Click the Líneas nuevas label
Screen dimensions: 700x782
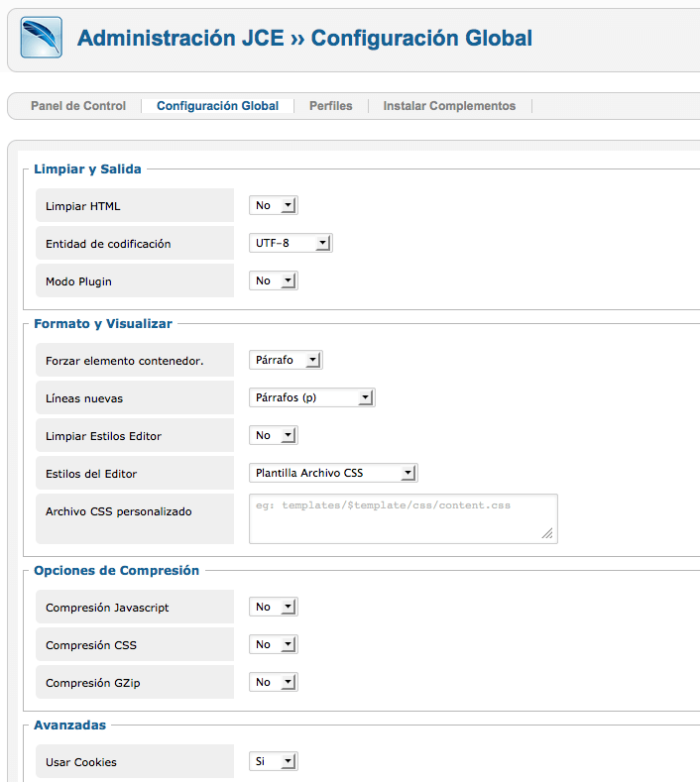point(84,398)
